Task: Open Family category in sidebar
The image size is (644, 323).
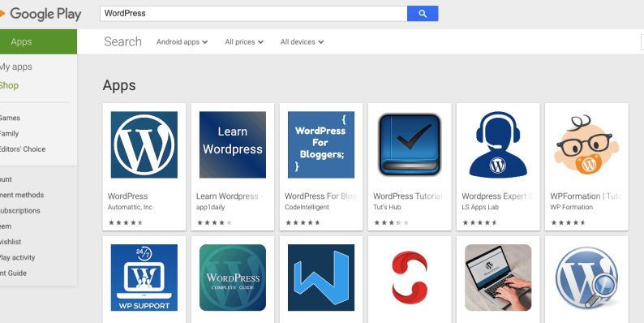Action: point(10,134)
